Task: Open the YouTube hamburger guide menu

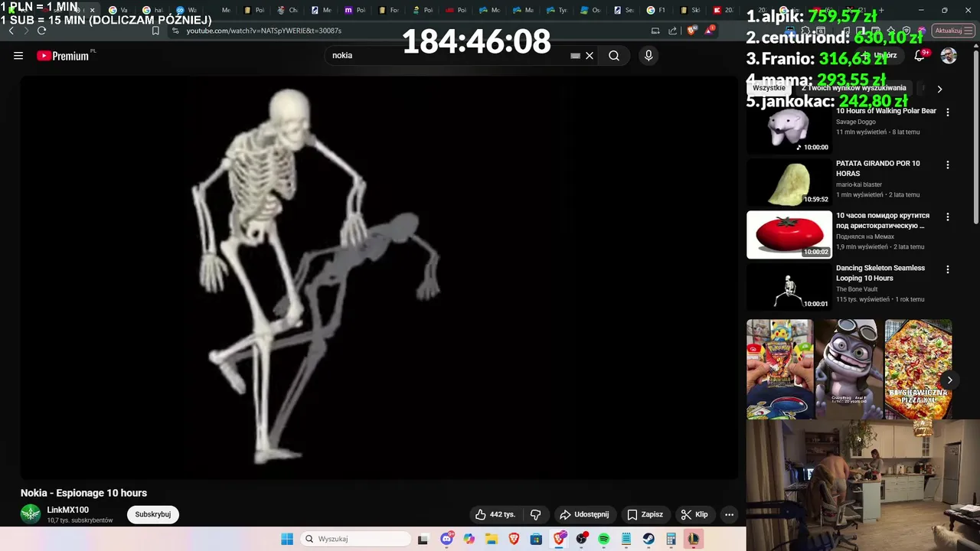Action: click(18, 55)
